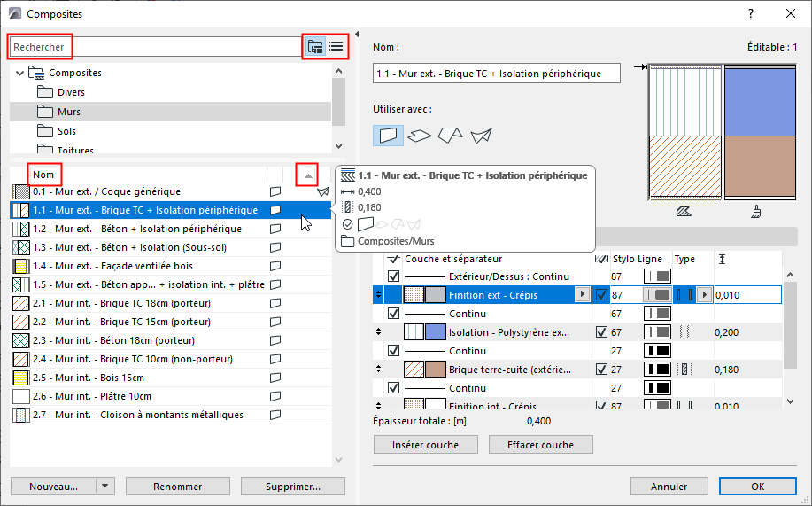The width and height of the screenshot is (812, 506).
Task: Open Nouveau button dropdown arrow
Action: pos(105,487)
